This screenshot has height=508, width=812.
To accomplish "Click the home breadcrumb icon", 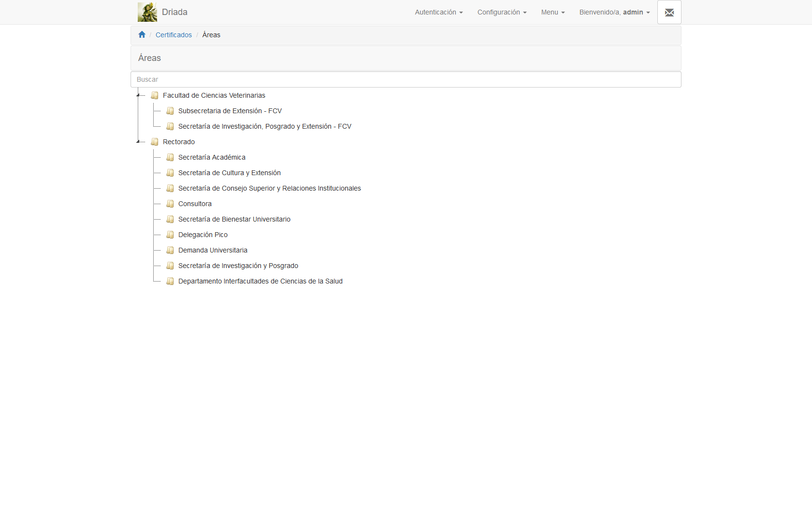I will tap(142, 35).
